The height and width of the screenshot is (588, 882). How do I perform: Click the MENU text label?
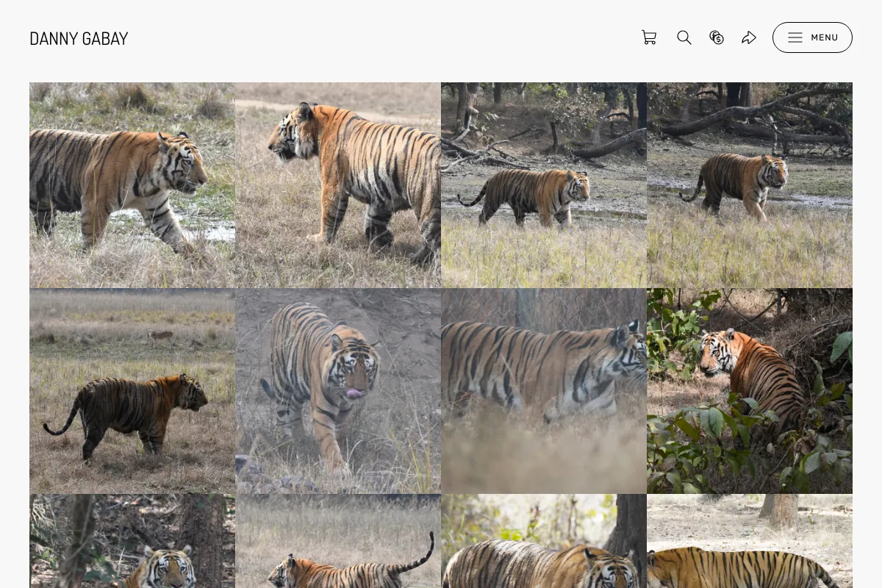pyautogui.click(x=825, y=37)
